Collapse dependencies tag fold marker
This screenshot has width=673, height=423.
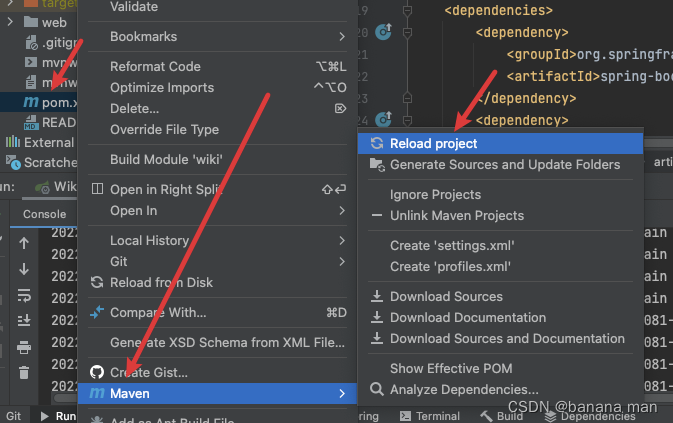click(x=407, y=10)
